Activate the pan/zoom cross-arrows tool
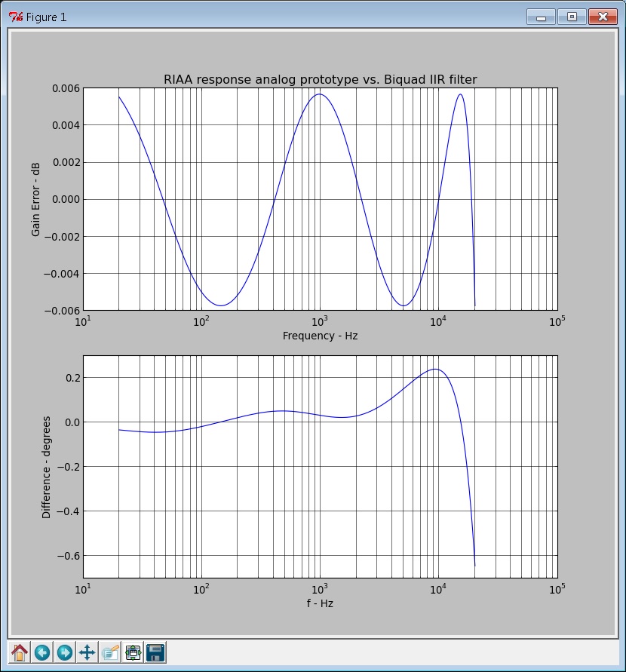The height and width of the screenshot is (672, 626). click(x=87, y=652)
